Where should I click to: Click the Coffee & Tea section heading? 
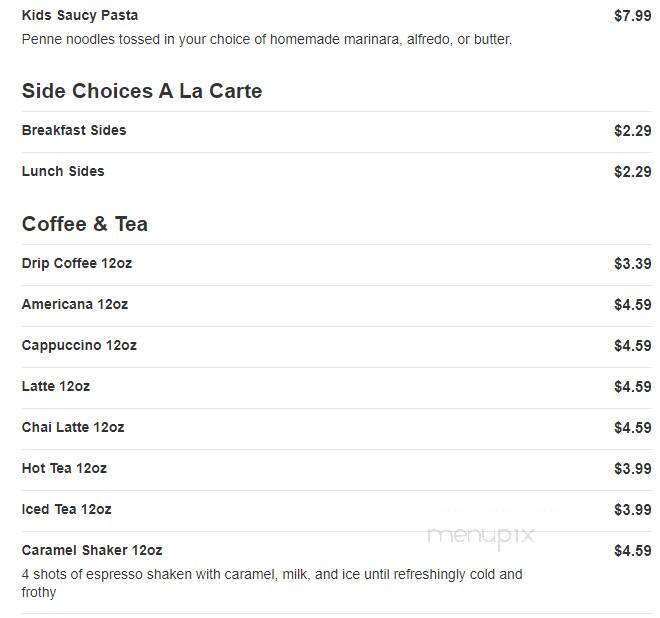click(x=85, y=224)
